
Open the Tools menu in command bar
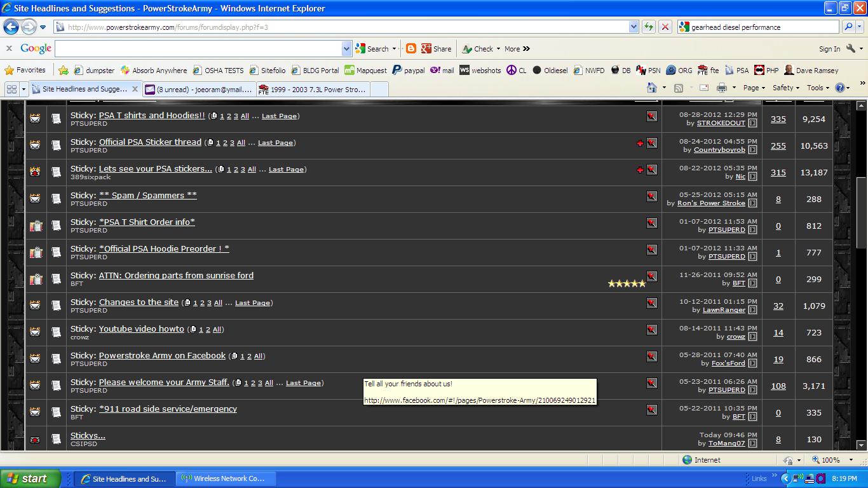click(x=818, y=88)
